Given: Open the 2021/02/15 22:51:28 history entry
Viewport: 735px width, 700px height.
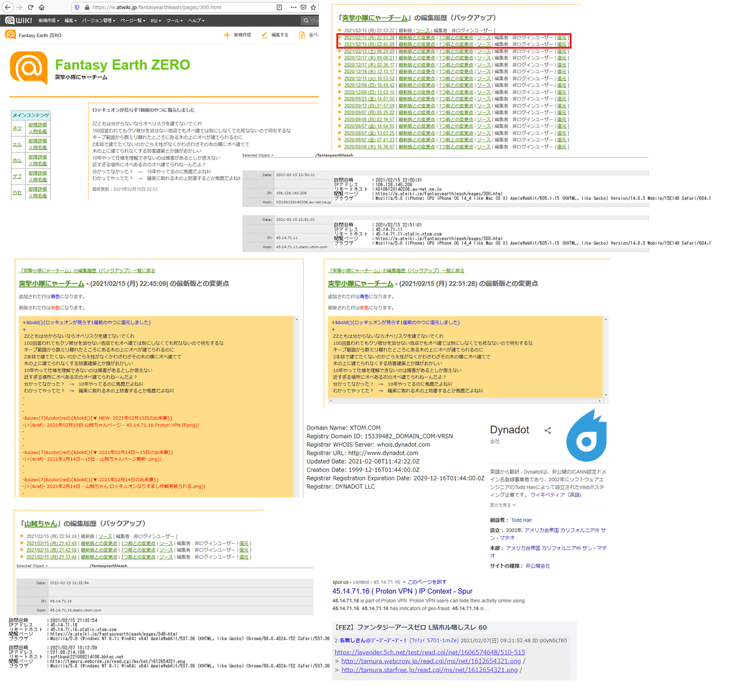Looking at the screenshot, I should (x=369, y=38).
